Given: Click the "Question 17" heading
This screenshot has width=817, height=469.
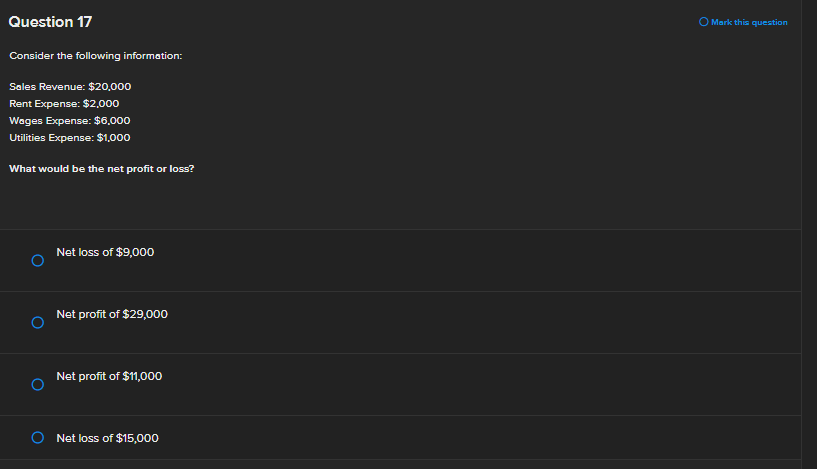Looking at the screenshot, I should point(43,22).
